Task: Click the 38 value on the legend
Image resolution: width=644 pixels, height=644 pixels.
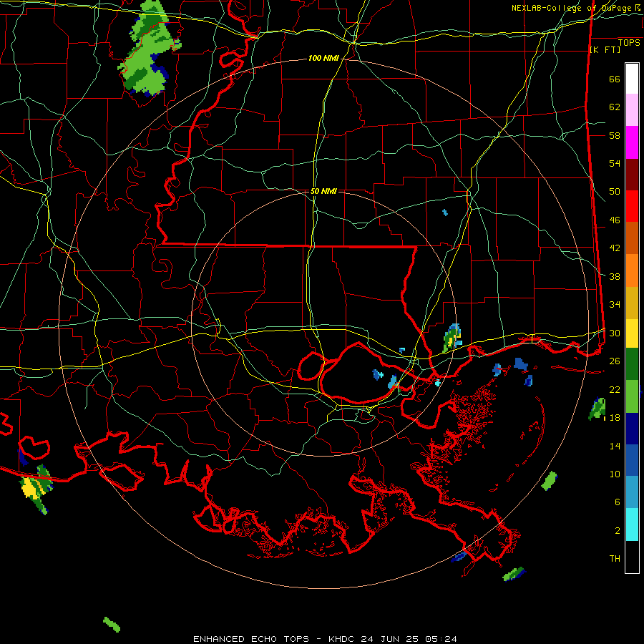Action: (x=614, y=276)
